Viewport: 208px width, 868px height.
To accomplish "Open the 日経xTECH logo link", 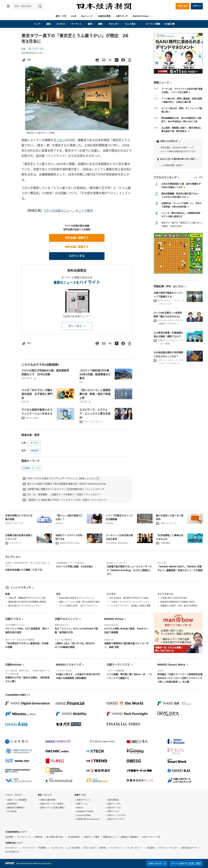I will [95, 751].
